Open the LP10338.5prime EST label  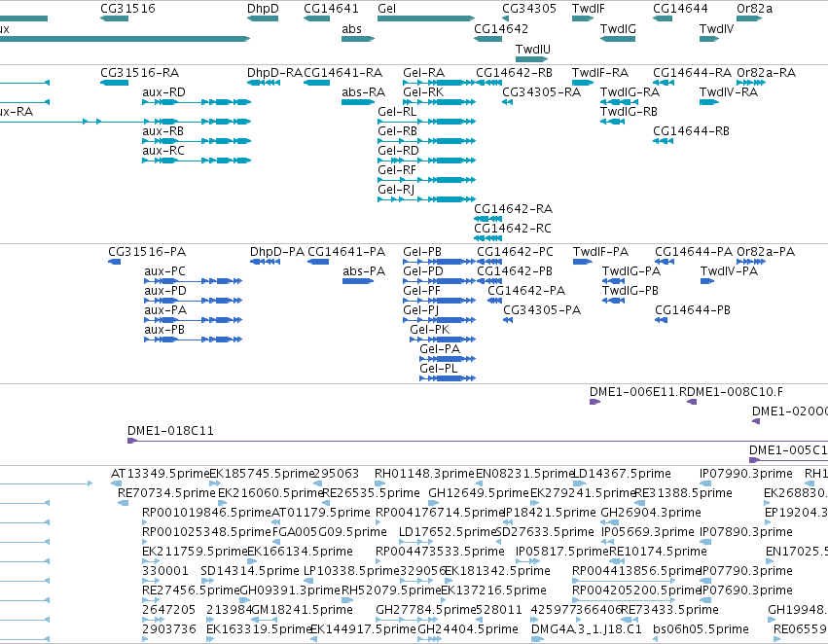pyautogui.click(x=351, y=571)
